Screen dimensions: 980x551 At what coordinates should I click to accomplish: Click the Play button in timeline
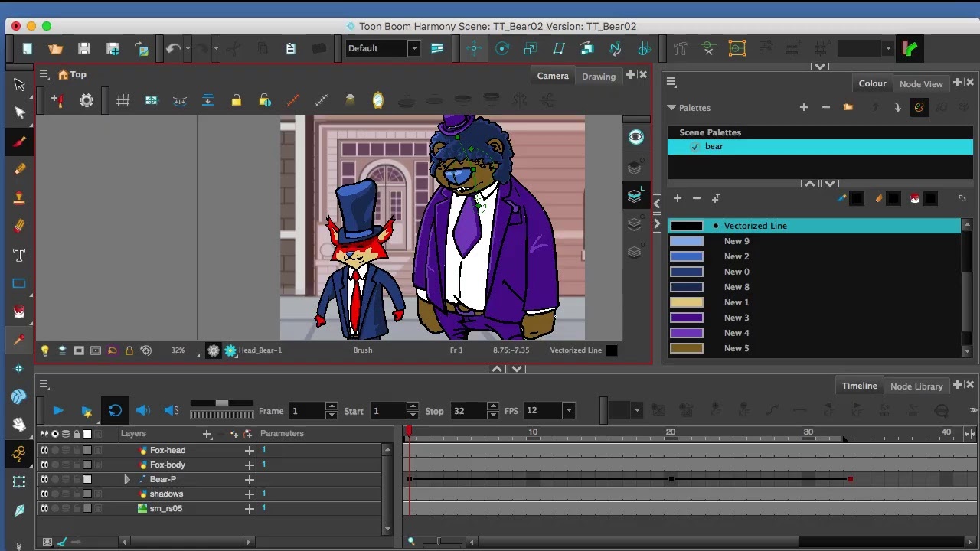(57, 411)
